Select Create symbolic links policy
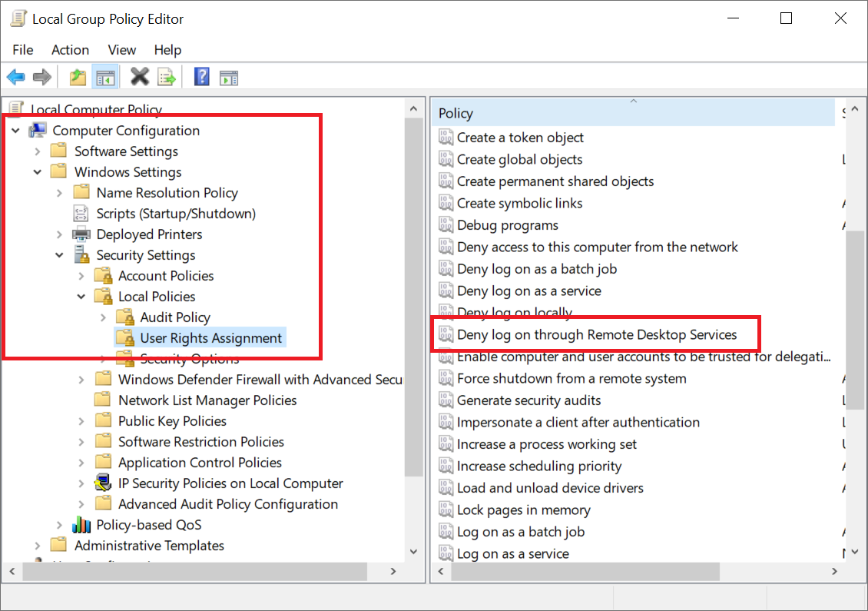This screenshot has height=611, width=868. [x=519, y=203]
